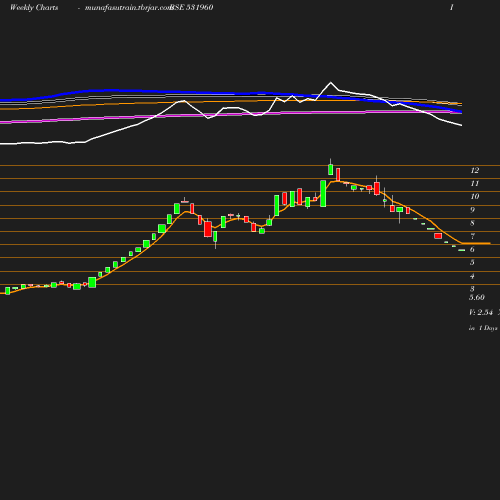This screenshot has height=500, width=500.
Task: Click the price axis label 9
Action: coord(472,210)
